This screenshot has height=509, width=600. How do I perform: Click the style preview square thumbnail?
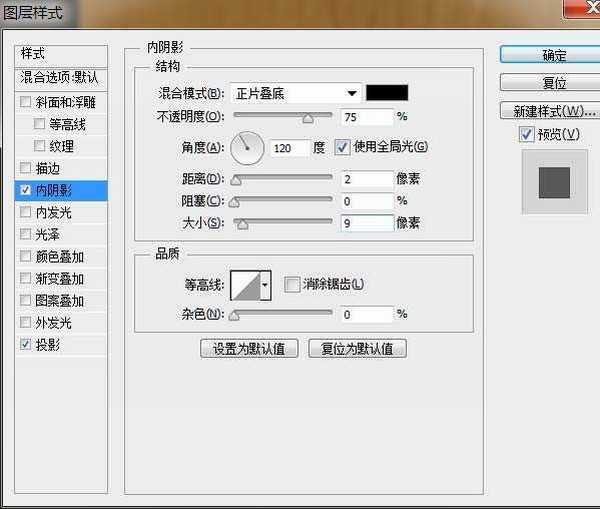point(553,182)
